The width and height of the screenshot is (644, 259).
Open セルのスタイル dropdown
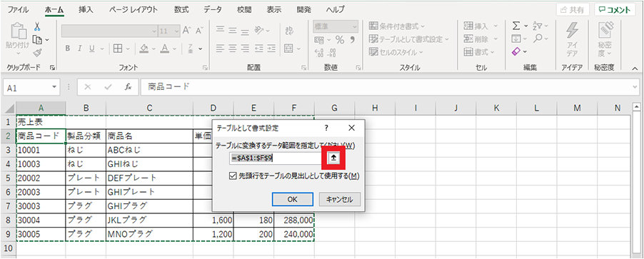[x=396, y=52]
